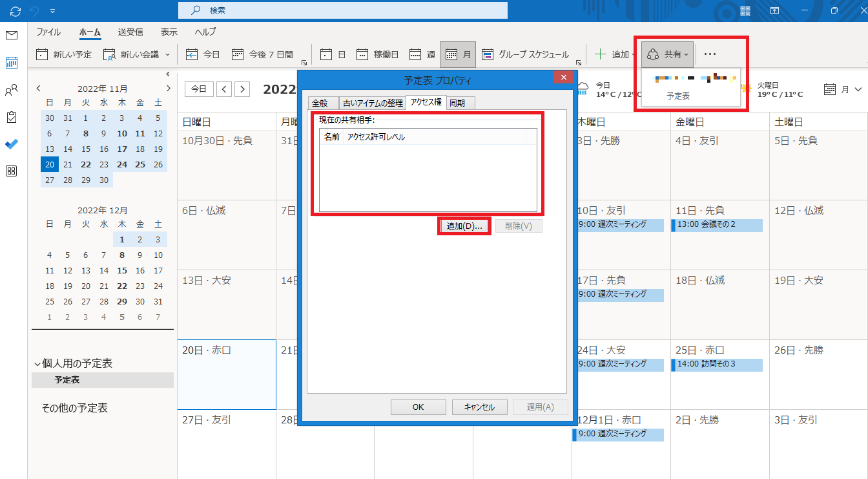This screenshot has width=868, height=479.
Task: Click the 検索 search box
Action: (x=343, y=10)
